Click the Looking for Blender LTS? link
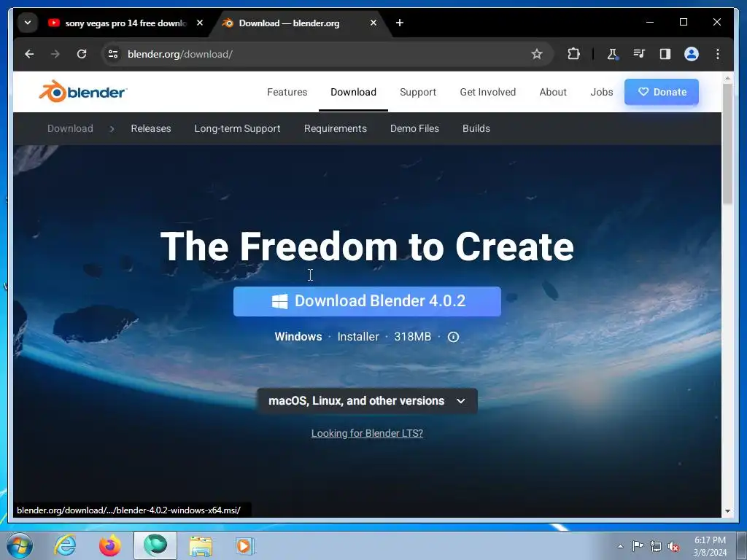The image size is (747, 560). (x=368, y=433)
